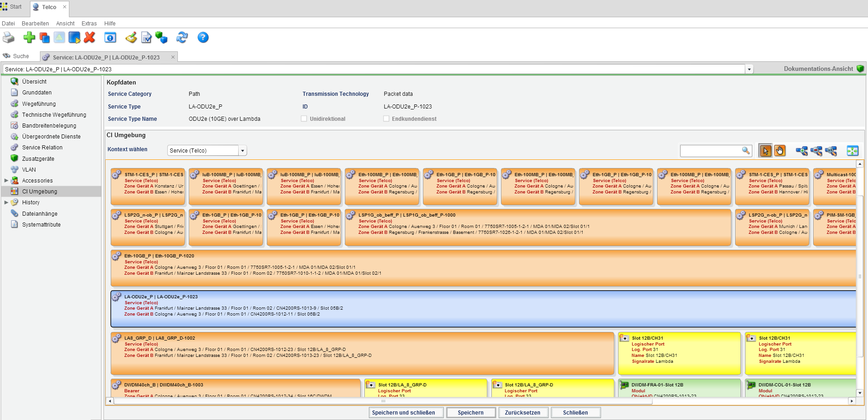
Task: Zoom in on the CI diagram
Action: coord(802,151)
